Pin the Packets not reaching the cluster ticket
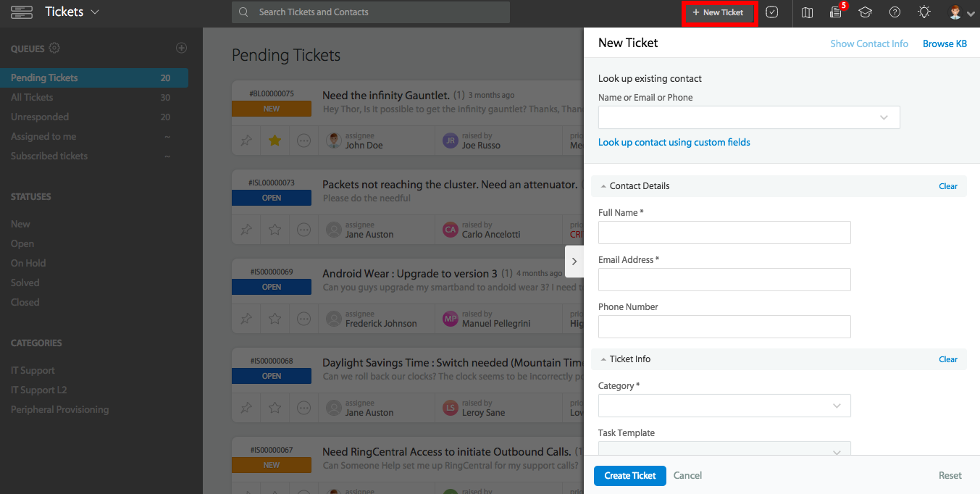Screen dimensions: 980x494 (x=246, y=230)
